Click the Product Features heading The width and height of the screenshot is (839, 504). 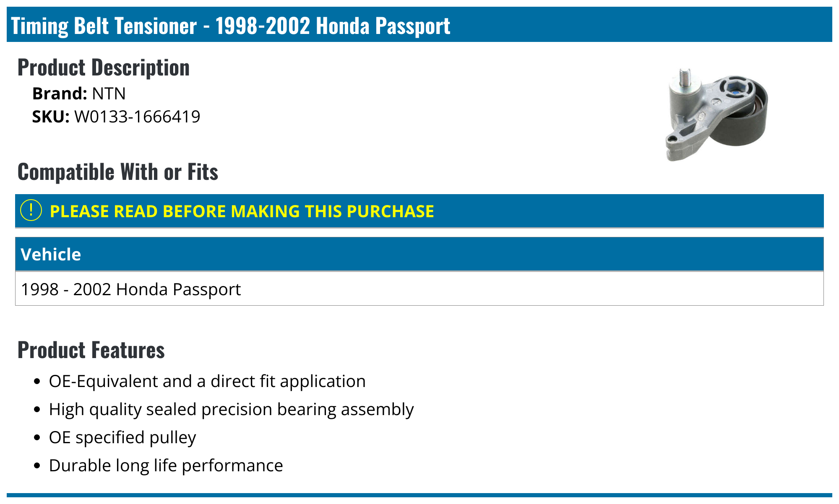[x=91, y=350]
